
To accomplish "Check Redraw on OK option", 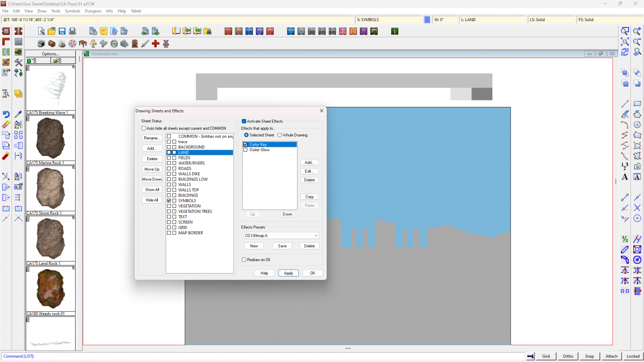I will [244, 260].
